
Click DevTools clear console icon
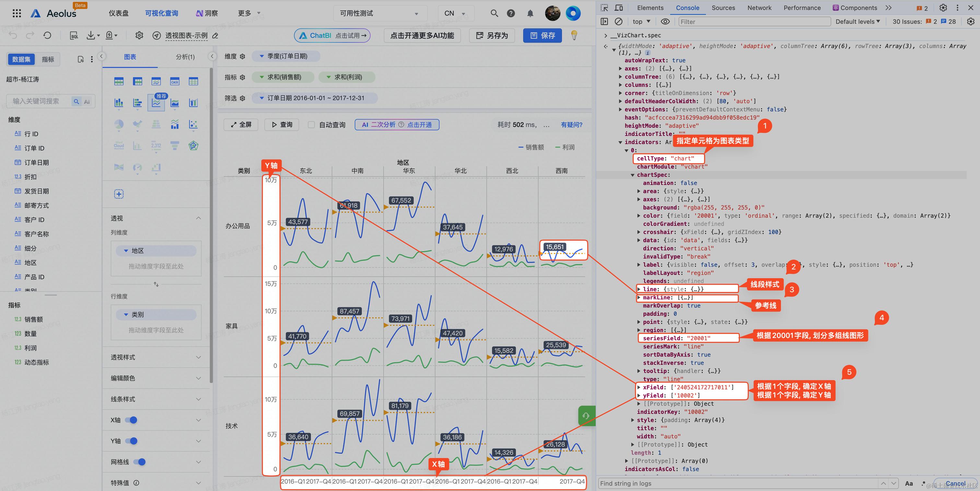619,22
